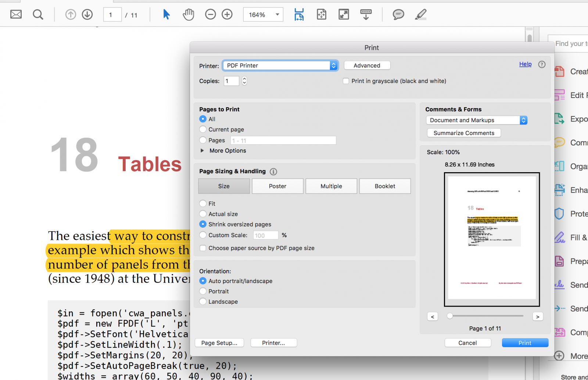Select the All pages radio button

[203, 119]
